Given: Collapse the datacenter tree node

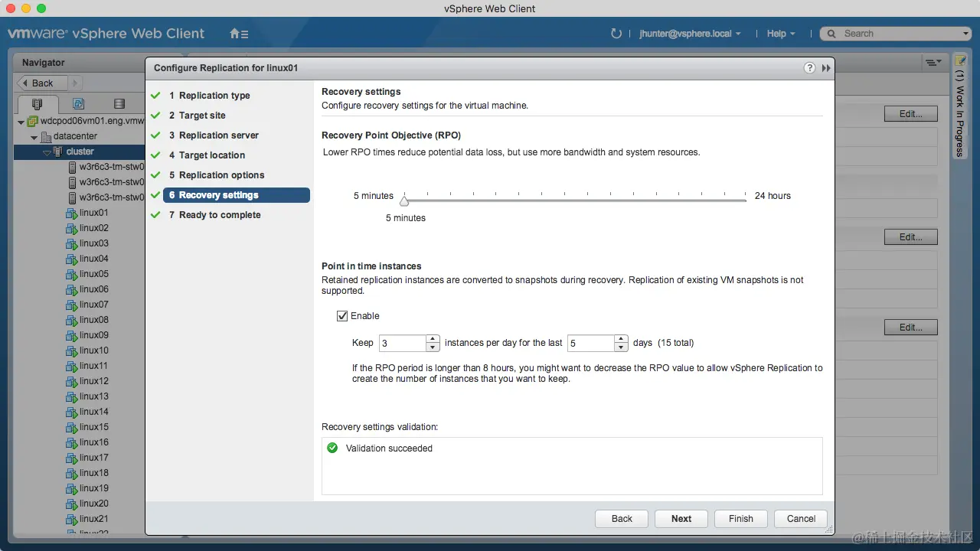Looking at the screenshot, I should coord(34,136).
